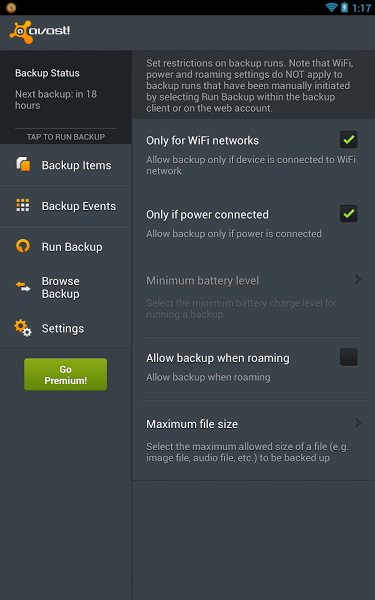Viewport: 375px width, 600px height.
Task: Click the Browse Backup arrows icon
Action: (x=23, y=287)
